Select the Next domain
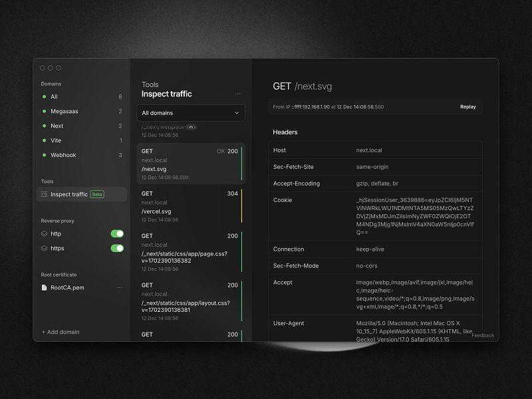This screenshot has width=532, height=399. tap(81, 126)
